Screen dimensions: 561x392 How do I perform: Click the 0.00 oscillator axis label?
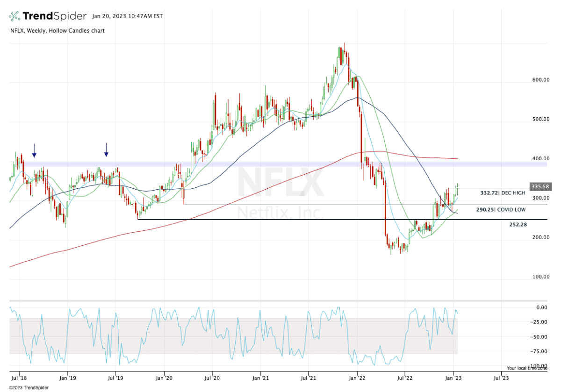[x=543, y=307]
